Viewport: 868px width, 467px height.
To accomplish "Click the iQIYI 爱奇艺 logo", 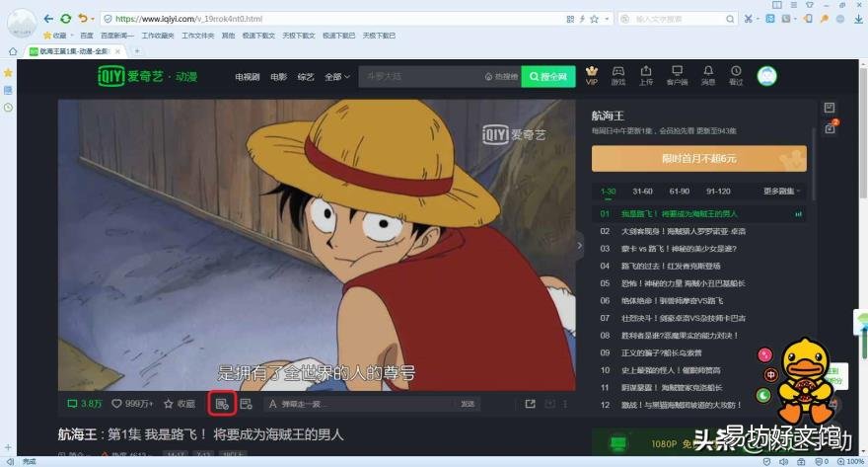I will tap(147, 76).
